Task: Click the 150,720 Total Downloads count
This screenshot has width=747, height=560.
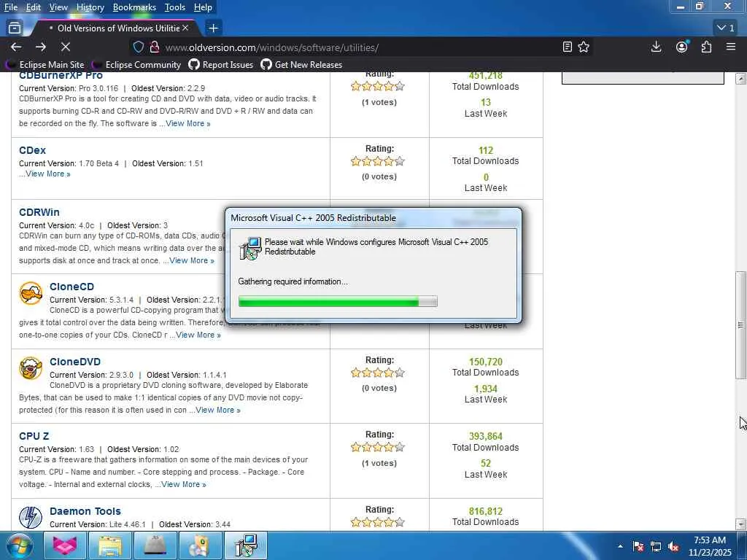Action: pos(485,362)
